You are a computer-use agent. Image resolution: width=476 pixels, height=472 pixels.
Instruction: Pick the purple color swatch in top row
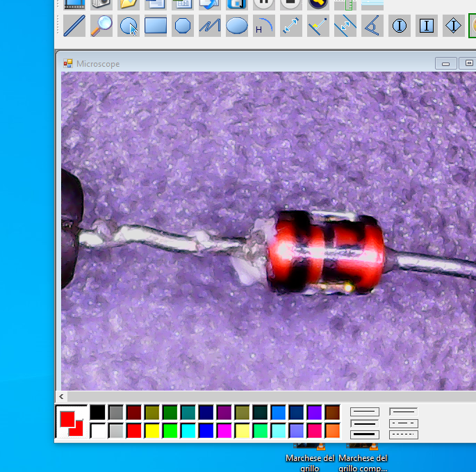click(x=224, y=412)
